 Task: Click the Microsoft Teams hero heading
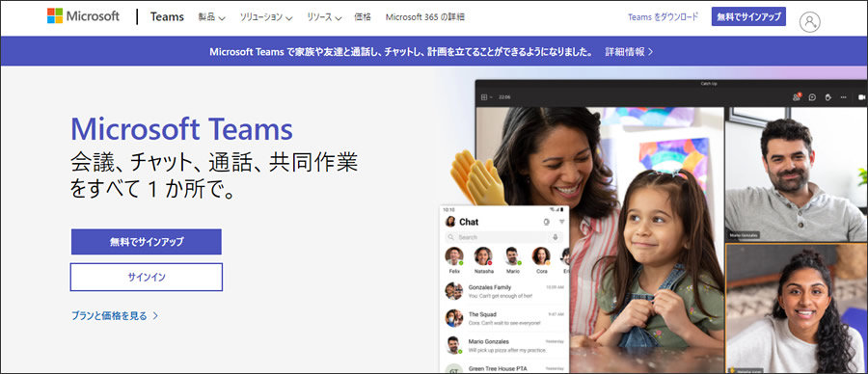[x=181, y=129]
